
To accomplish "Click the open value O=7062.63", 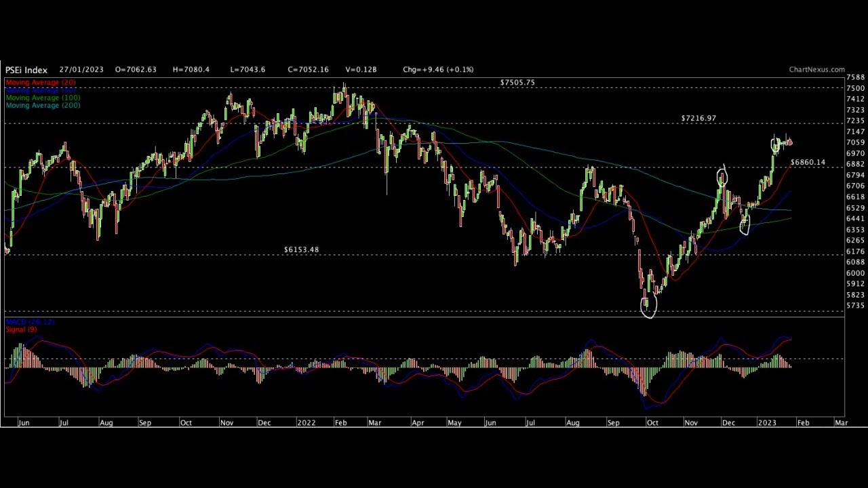I will click(x=136, y=70).
